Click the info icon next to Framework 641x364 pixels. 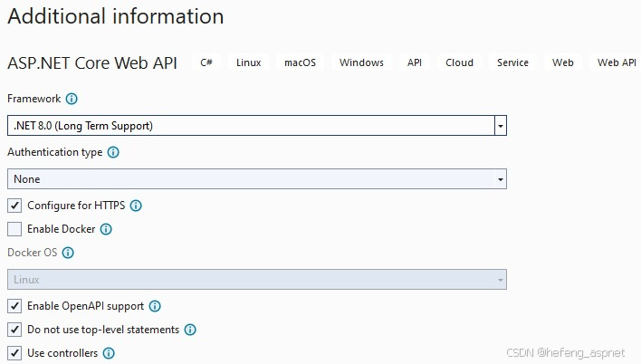pyautogui.click(x=72, y=99)
